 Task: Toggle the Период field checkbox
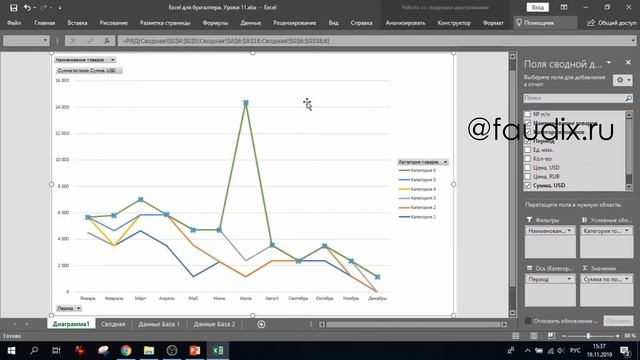point(528,141)
